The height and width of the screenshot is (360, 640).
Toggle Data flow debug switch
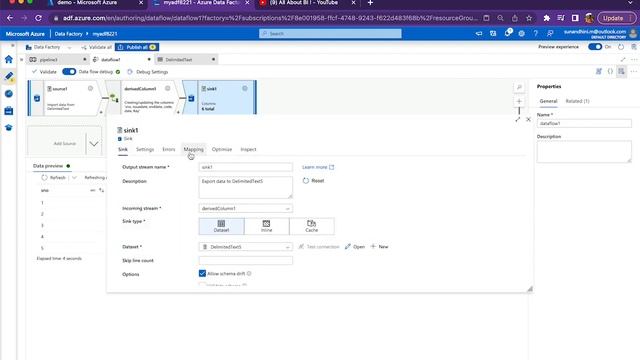tap(69, 71)
